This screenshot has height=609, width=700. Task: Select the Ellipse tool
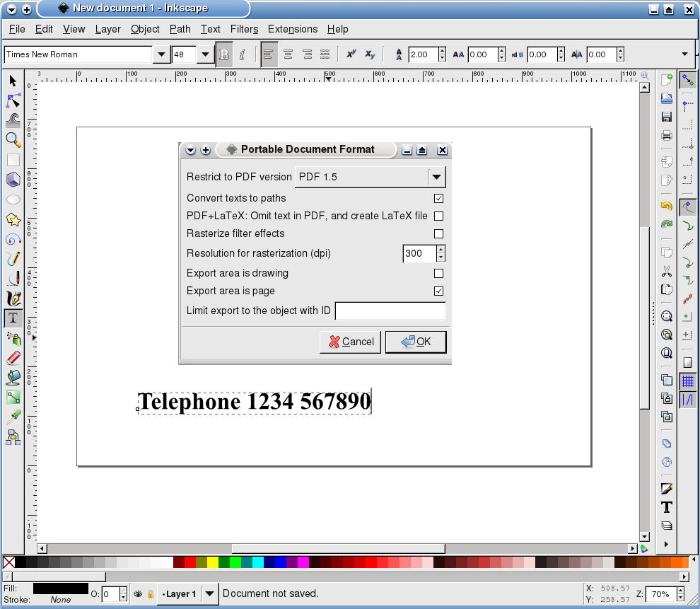[13, 199]
